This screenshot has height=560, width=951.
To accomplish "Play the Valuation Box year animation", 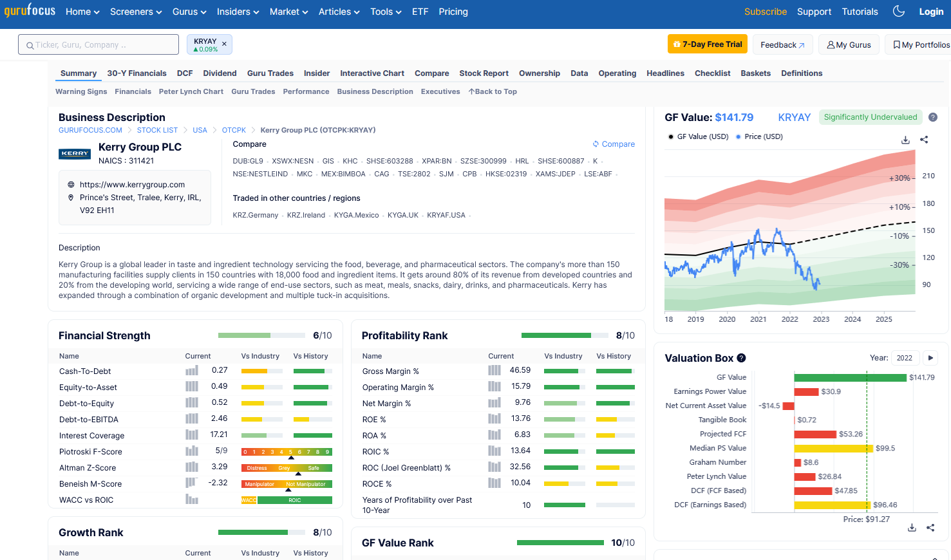I will [930, 358].
